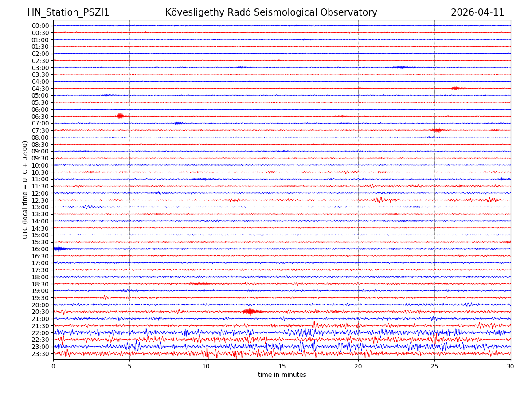
Task: Click the blue spike ending the 11:00 trace
Action: tap(502, 179)
